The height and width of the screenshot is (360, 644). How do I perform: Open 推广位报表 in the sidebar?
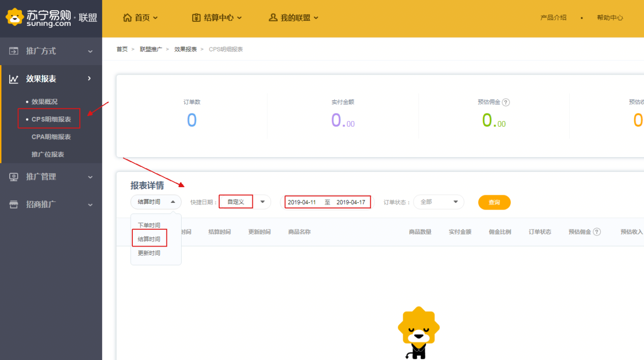48,155
